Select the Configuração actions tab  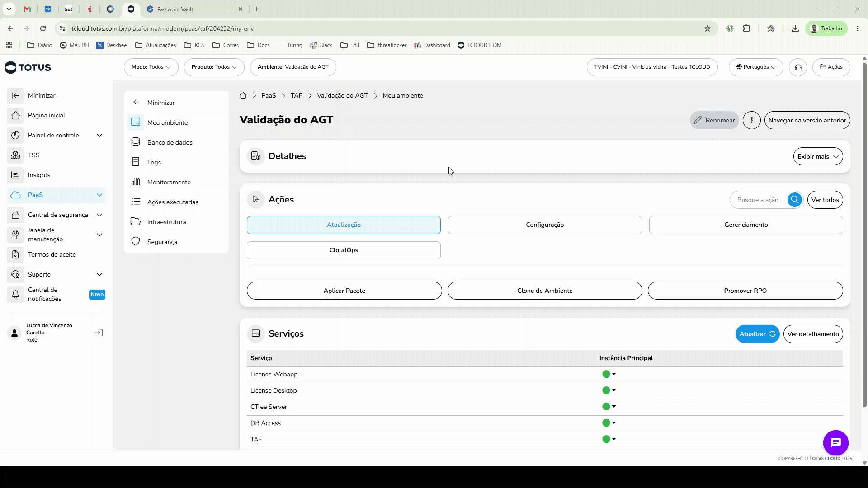click(545, 225)
